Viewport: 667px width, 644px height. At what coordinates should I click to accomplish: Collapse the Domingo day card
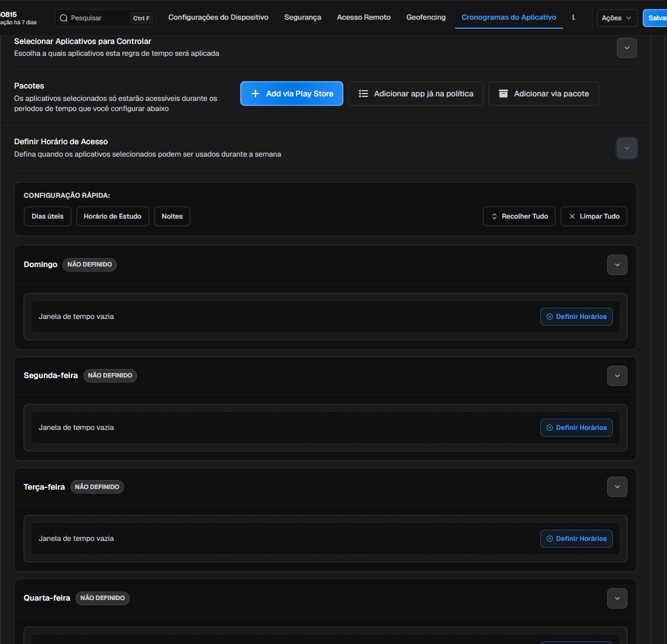(617, 265)
